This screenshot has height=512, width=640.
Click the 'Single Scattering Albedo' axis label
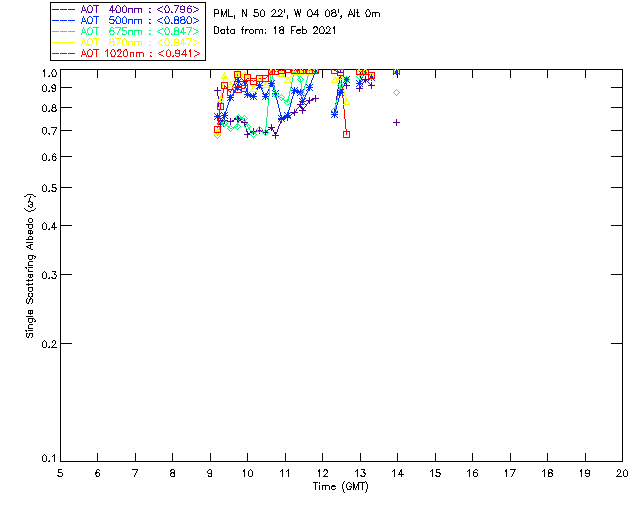30,266
